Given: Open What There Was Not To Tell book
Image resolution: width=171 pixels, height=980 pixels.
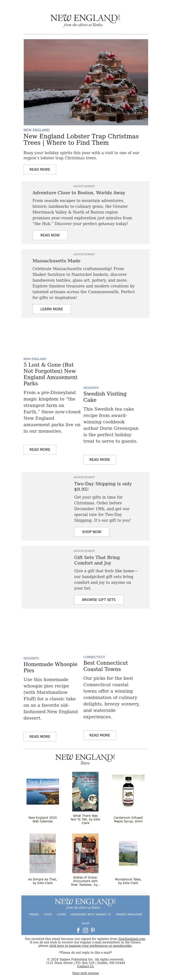Looking at the screenshot, I should [x=85, y=792].
